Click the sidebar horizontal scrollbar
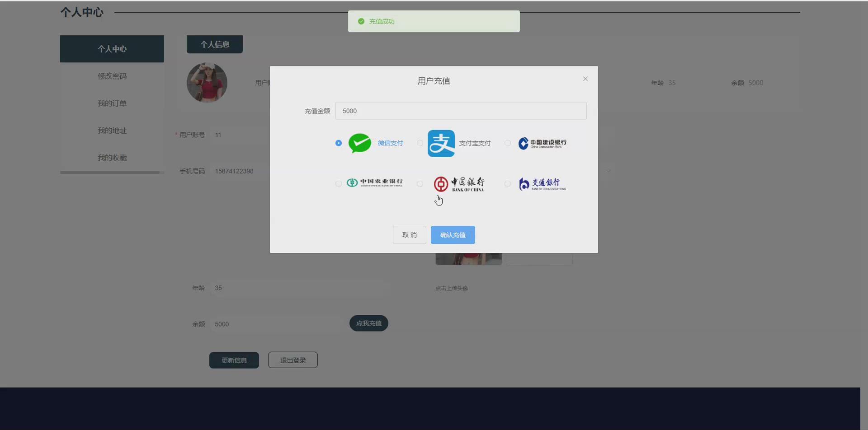 coord(110,173)
